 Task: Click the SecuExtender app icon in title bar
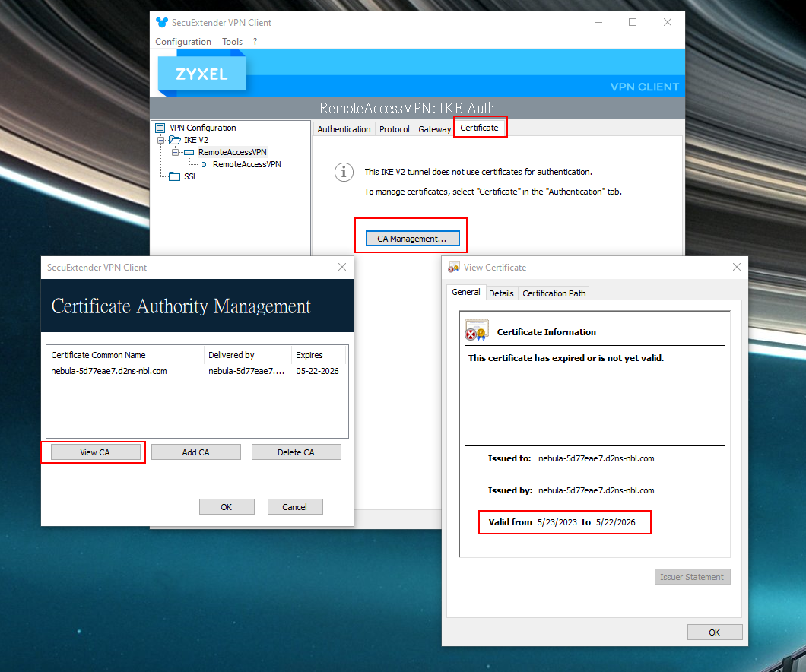coord(162,23)
